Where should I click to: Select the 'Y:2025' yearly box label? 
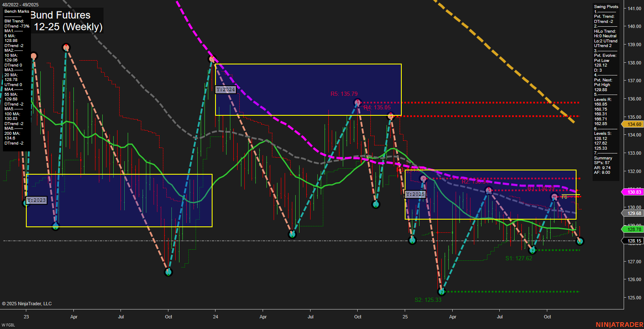click(x=415, y=194)
